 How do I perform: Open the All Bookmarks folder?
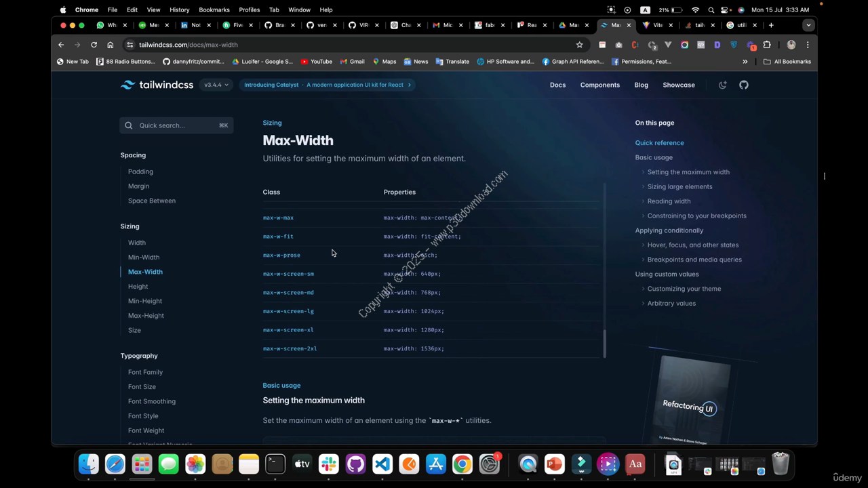787,62
